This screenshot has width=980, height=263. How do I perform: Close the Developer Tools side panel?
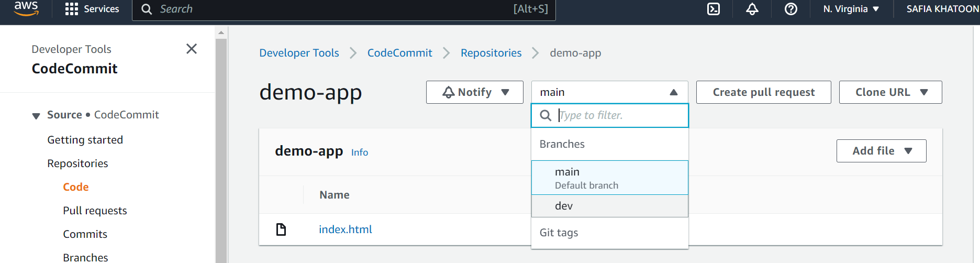pyautogui.click(x=192, y=49)
